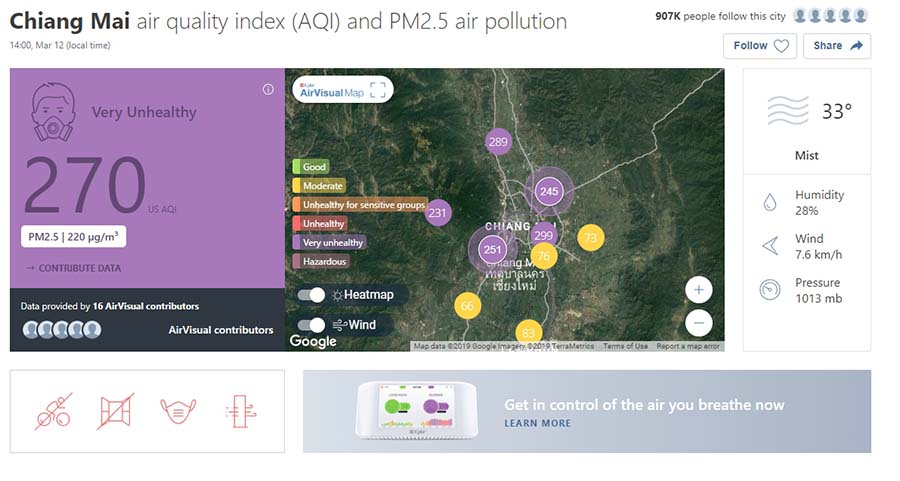Toggle the Heatmap switch
The height and width of the screenshot is (481, 900).
pos(311,295)
